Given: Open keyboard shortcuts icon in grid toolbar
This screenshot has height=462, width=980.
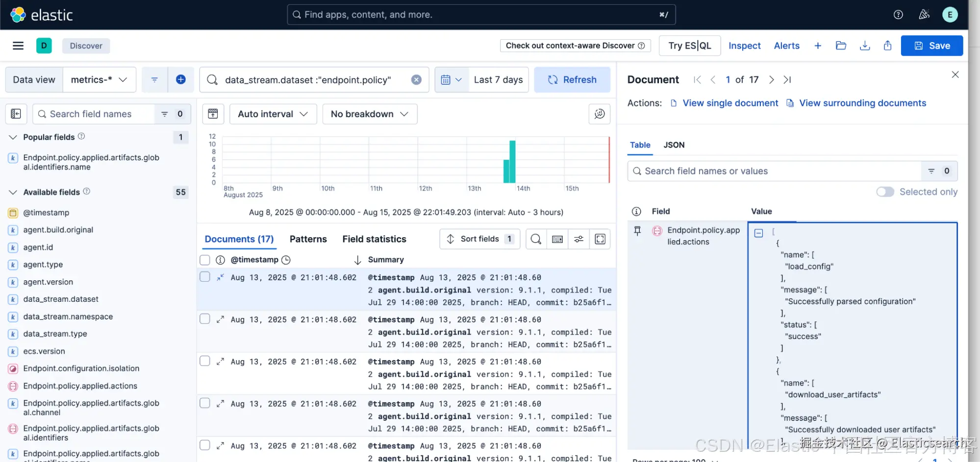Looking at the screenshot, I should click(557, 239).
